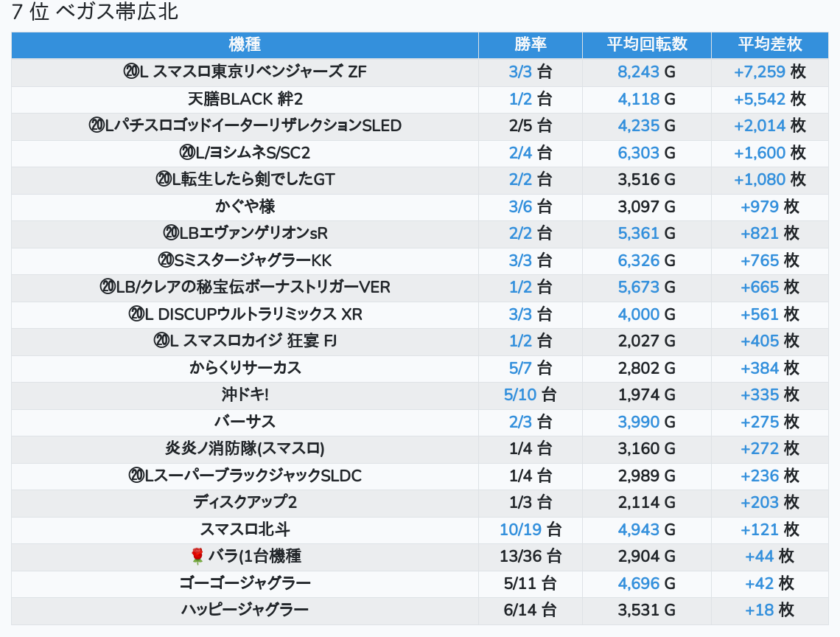
Task: Click the ⑳ icon before SミスタージャグラーKK
Action: point(166,260)
